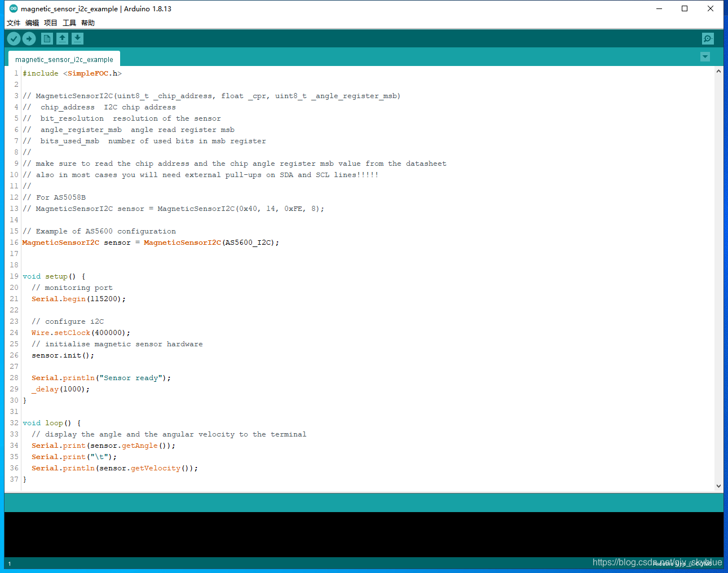Open the 项目 menu
728x573 pixels.
(x=51, y=23)
